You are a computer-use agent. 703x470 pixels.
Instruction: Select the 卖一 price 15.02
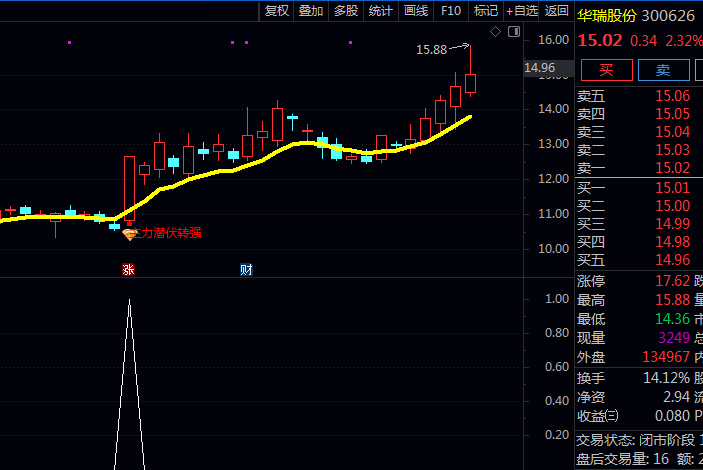(673, 168)
